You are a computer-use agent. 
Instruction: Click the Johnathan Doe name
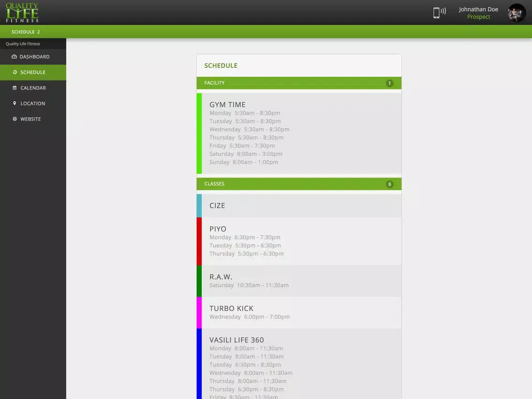[479, 9]
